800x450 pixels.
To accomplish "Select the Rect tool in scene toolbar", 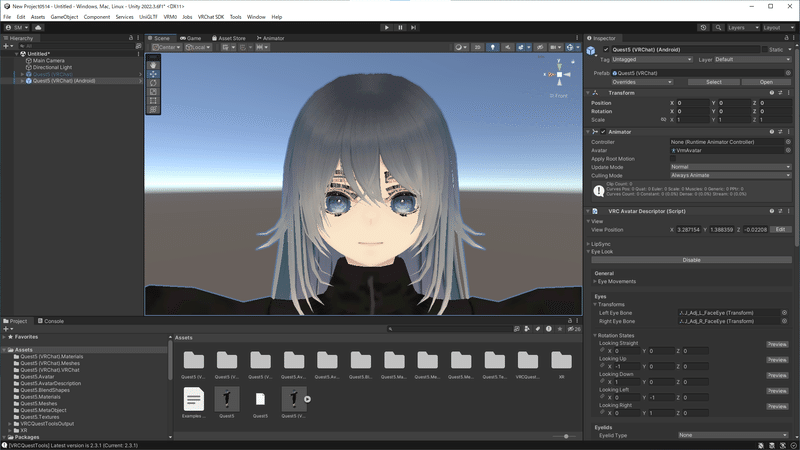I will tap(153, 101).
